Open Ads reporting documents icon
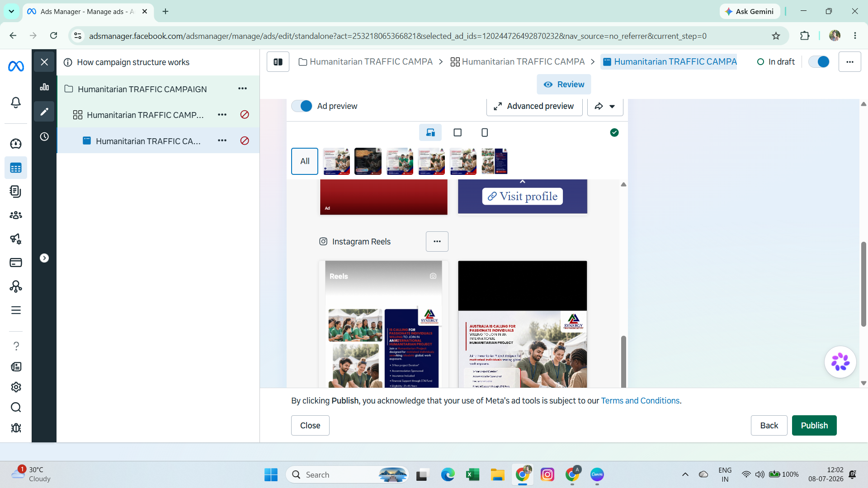 tap(16, 192)
